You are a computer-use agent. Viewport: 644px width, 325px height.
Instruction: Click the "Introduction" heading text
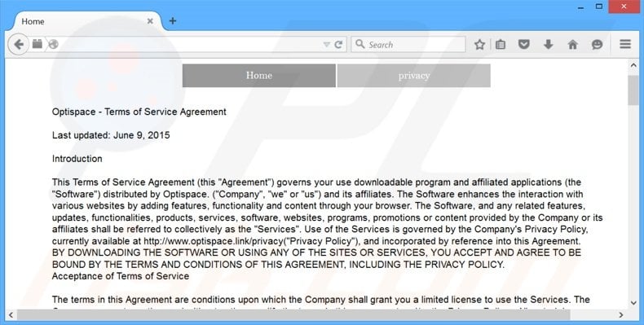point(77,159)
